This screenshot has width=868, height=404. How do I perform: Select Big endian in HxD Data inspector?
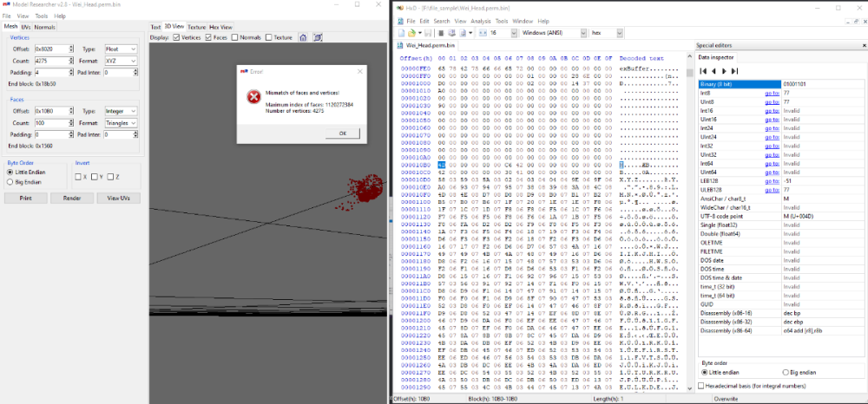coord(786,372)
